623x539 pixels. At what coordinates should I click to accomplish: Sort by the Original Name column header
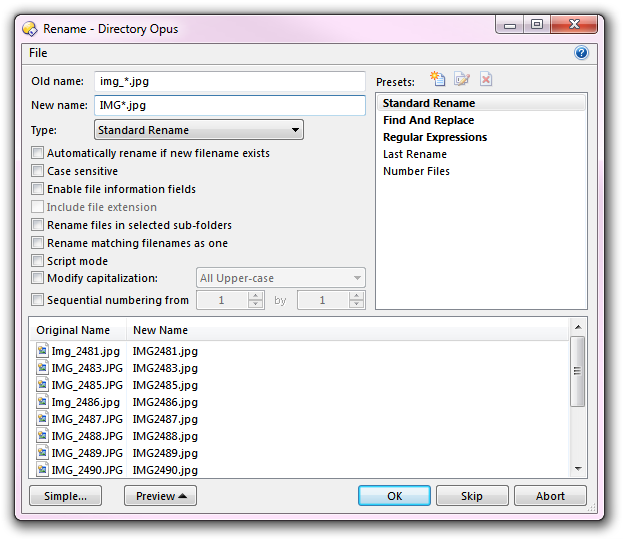(73, 330)
